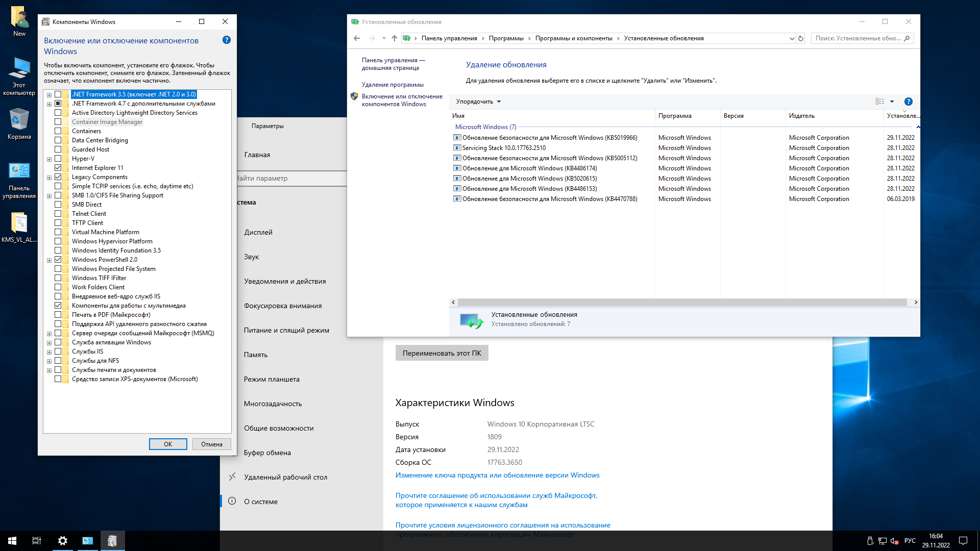Open the Дисплей settings section
This screenshot has width=980, height=551.
[258, 232]
